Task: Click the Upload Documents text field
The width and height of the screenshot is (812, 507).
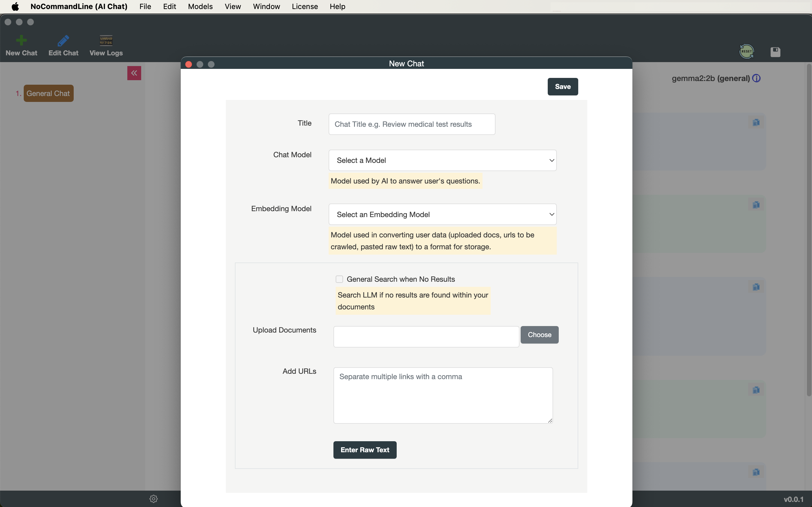Action: tap(426, 337)
